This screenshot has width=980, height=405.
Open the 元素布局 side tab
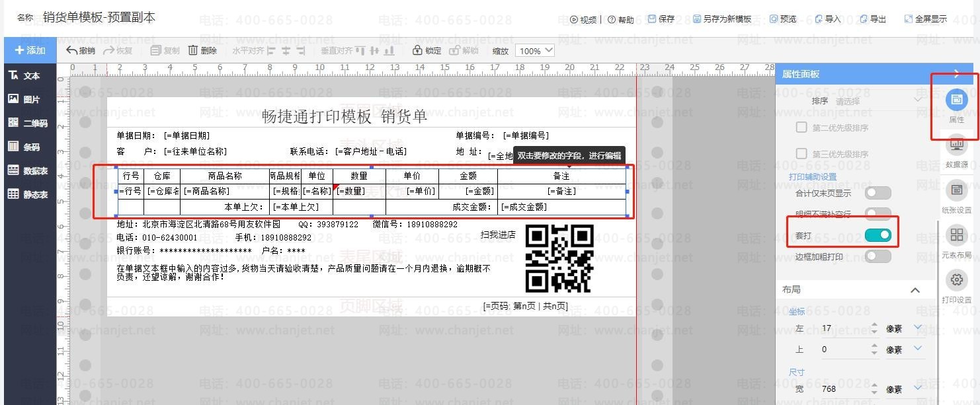pyautogui.click(x=956, y=242)
